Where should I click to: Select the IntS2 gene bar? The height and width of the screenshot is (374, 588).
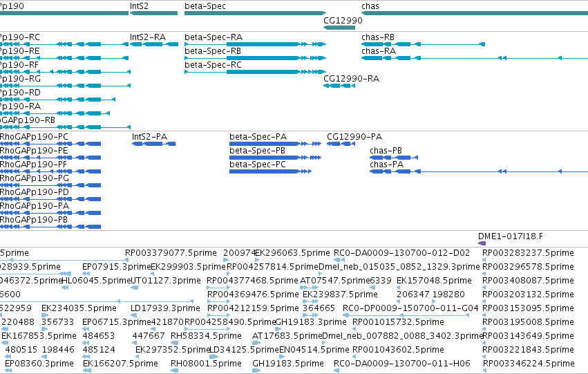pos(153,13)
